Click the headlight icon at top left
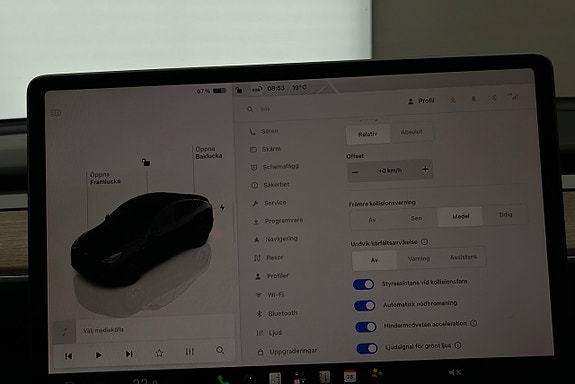The width and height of the screenshot is (575, 384). pos(56,113)
